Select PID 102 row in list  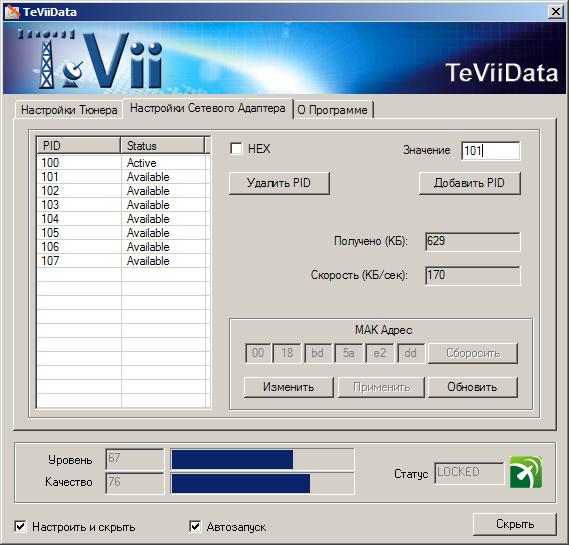[x=123, y=190]
